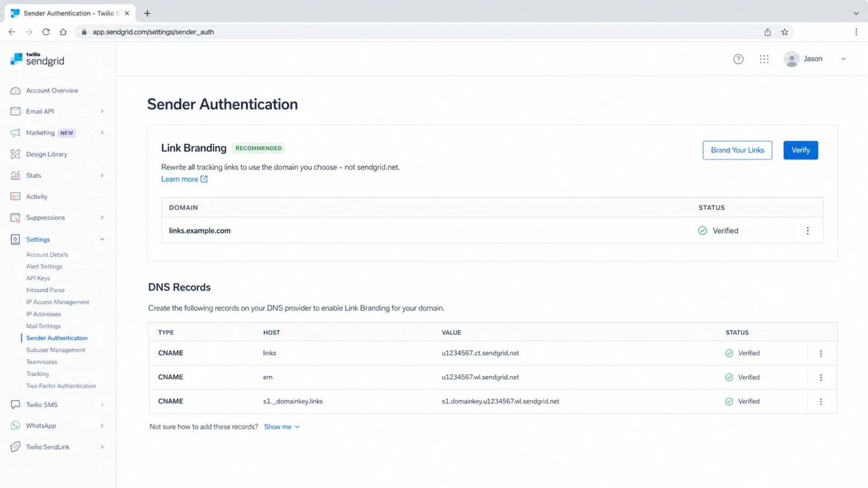Open Tracking settings
The height and width of the screenshot is (488, 868).
38,374
